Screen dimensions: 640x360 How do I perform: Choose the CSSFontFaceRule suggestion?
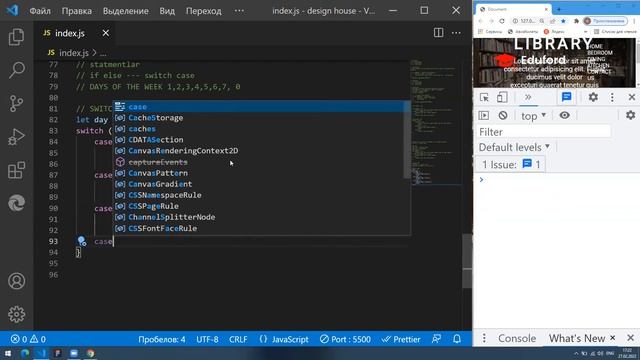point(262,228)
